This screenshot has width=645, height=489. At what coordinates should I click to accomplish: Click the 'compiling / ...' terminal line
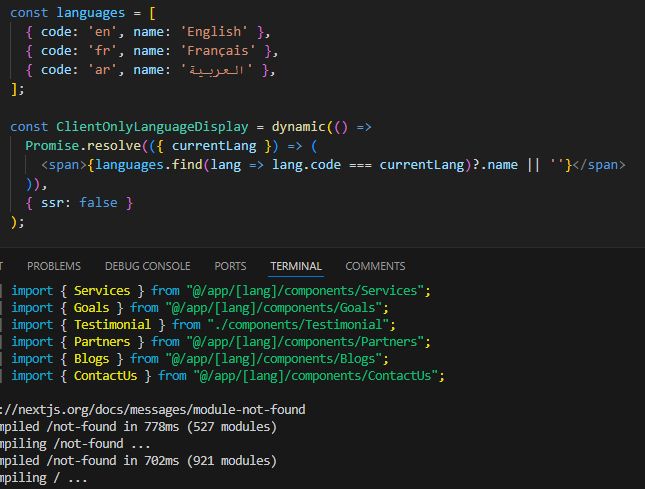(x=44, y=478)
